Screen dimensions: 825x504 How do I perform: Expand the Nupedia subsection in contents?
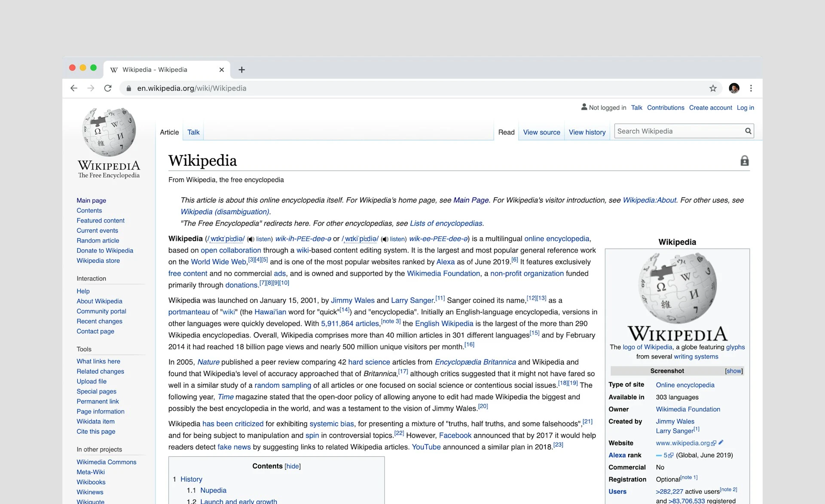tap(213, 489)
